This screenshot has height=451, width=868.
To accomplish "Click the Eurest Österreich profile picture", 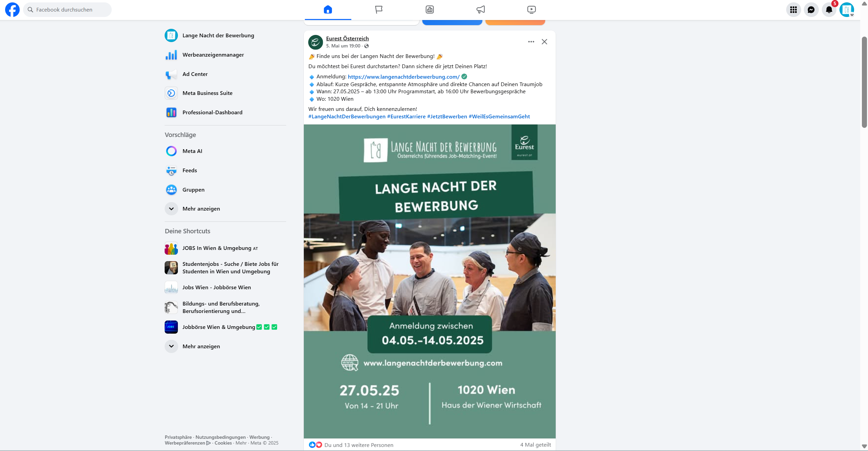I will click(315, 42).
